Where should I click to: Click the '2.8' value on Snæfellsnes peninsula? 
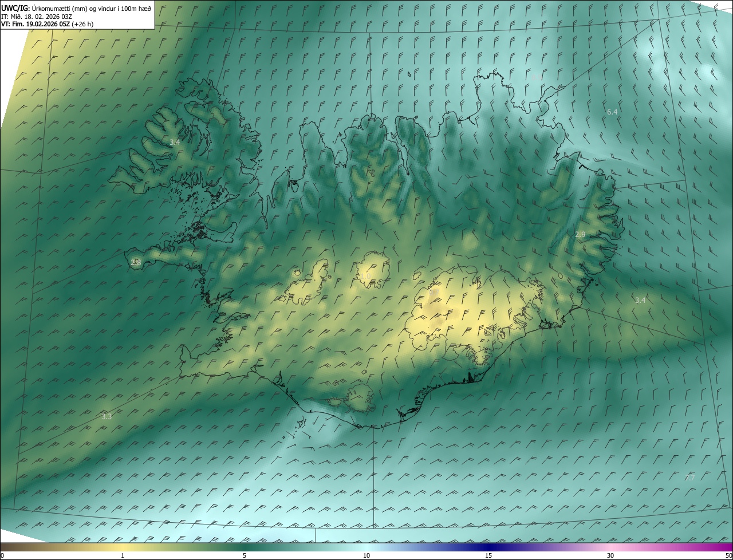click(136, 262)
